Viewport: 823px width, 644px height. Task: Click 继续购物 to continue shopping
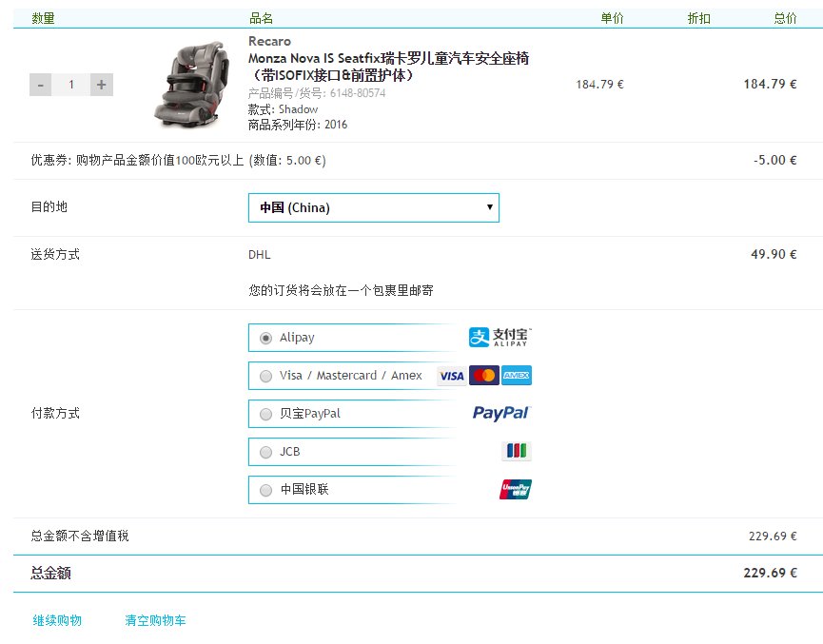pyautogui.click(x=57, y=620)
